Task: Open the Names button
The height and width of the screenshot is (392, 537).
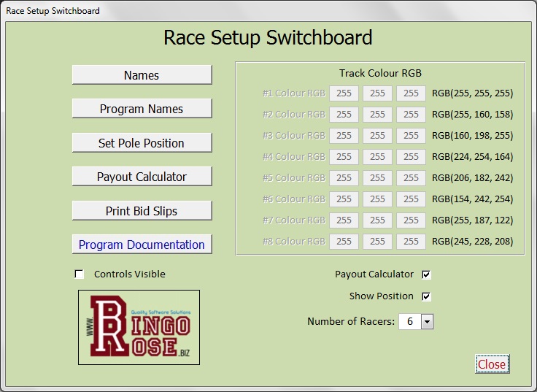Action: click(x=142, y=75)
